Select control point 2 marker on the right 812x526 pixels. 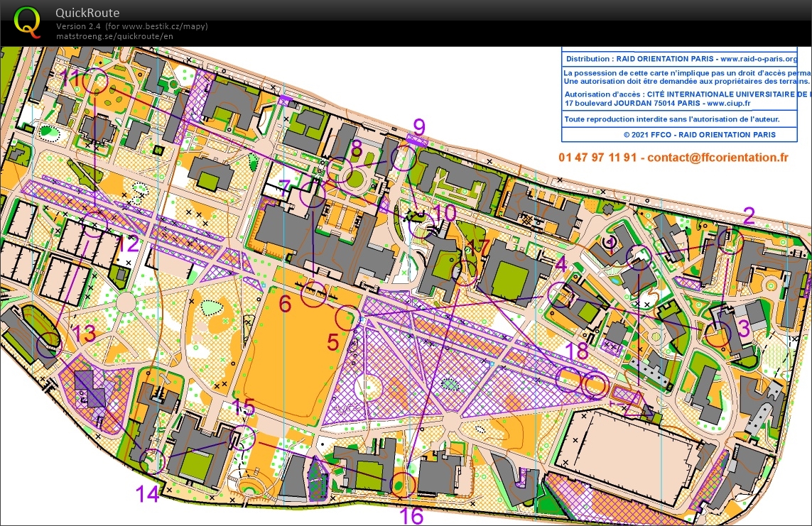[x=731, y=241]
